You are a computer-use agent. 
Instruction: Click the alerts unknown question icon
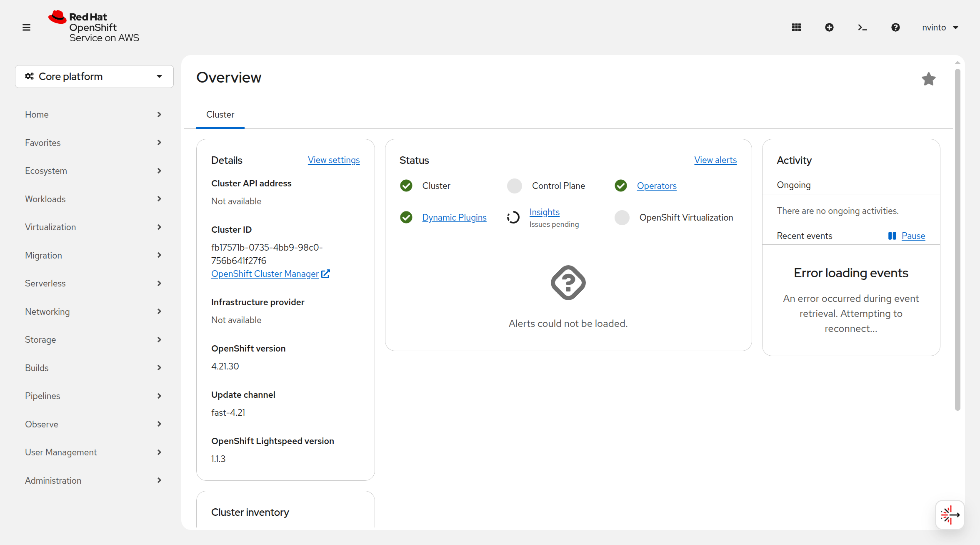click(568, 283)
